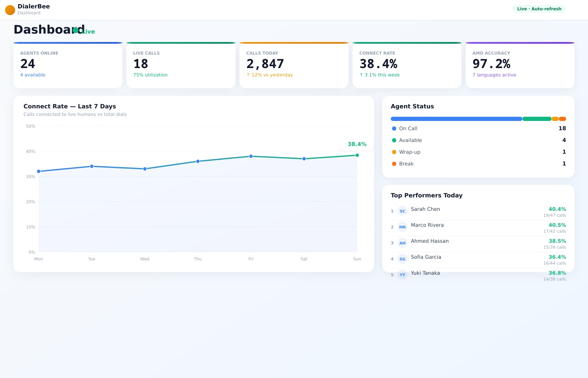
Task: Open Sofia Garcia's performer name
Action: pos(426,257)
